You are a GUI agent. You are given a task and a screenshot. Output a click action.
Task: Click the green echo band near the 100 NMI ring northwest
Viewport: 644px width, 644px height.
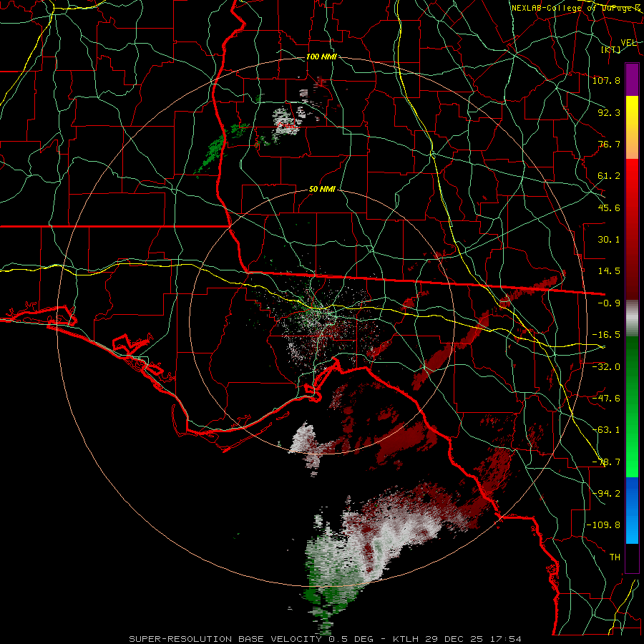click(220, 150)
